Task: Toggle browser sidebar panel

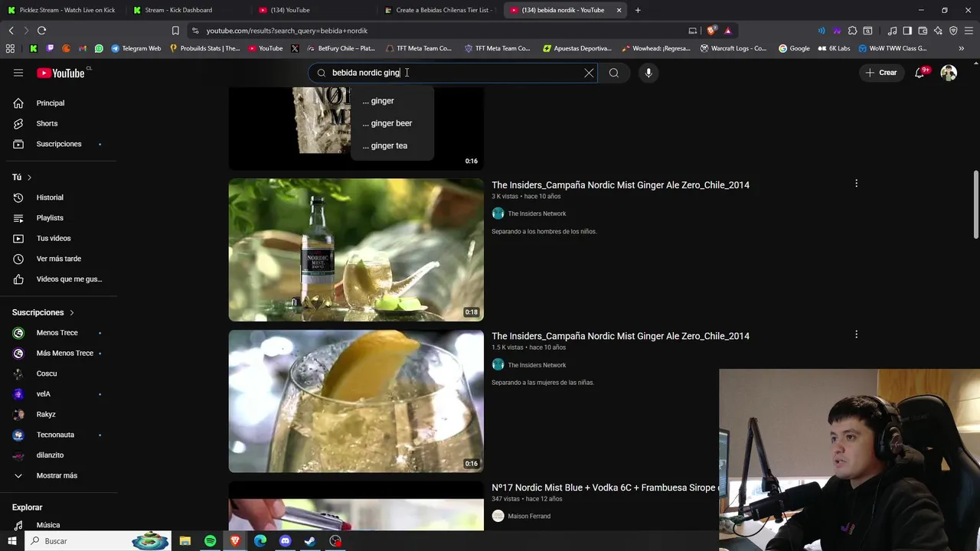Action: coord(907,31)
